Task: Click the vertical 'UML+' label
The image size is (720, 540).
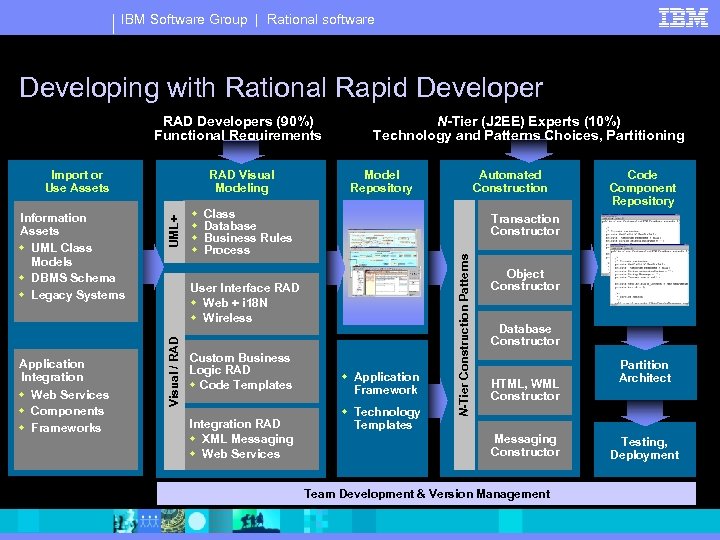Action: click(174, 231)
